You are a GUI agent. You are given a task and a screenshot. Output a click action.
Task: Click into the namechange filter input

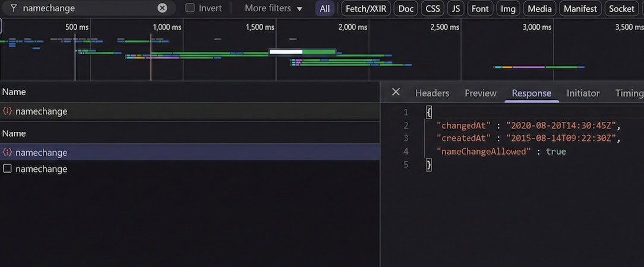click(x=89, y=8)
